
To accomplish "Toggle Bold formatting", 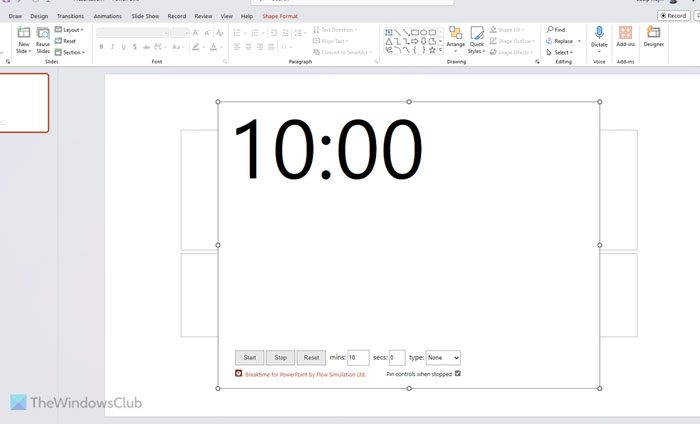I will (101, 47).
